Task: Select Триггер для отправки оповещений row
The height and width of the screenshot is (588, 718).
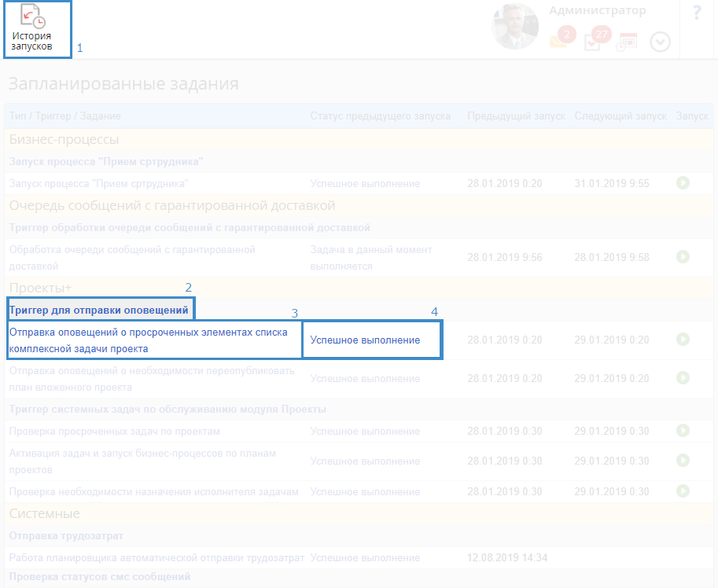Action: 99,310
